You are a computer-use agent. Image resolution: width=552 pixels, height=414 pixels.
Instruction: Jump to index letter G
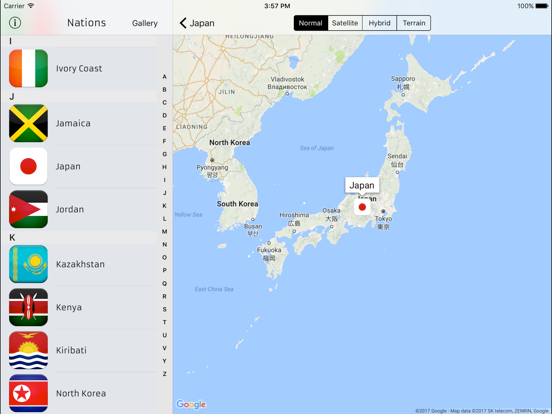click(x=164, y=154)
